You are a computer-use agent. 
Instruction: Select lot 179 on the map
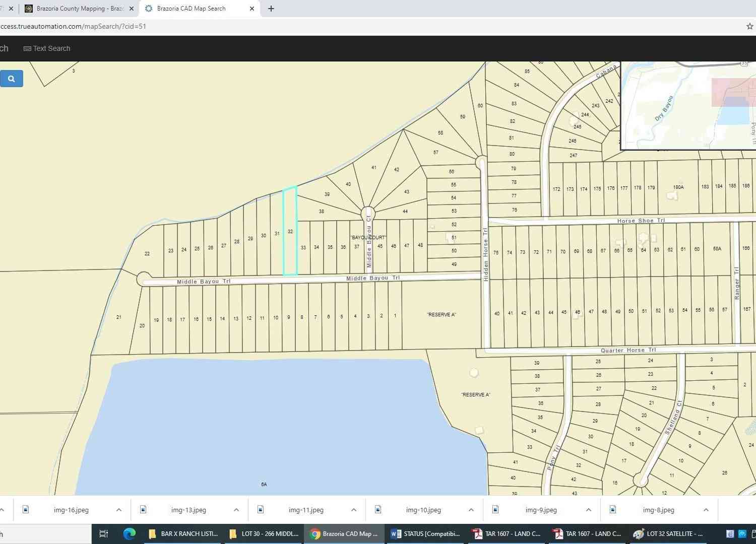[651, 188]
